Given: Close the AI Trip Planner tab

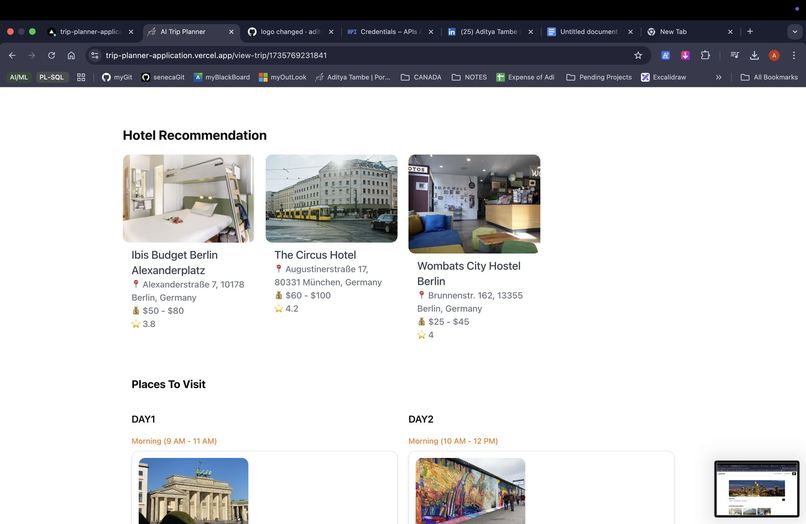Looking at the screenshot, I should point(231,32).
